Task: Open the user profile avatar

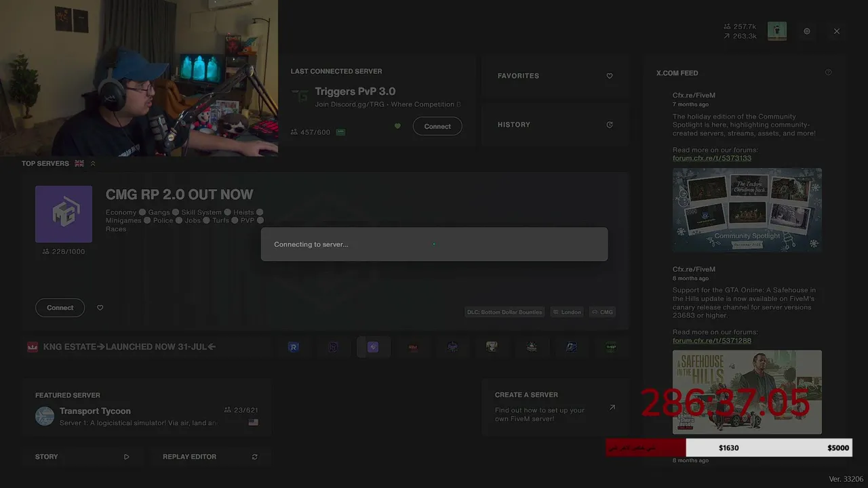Action: 777,31
